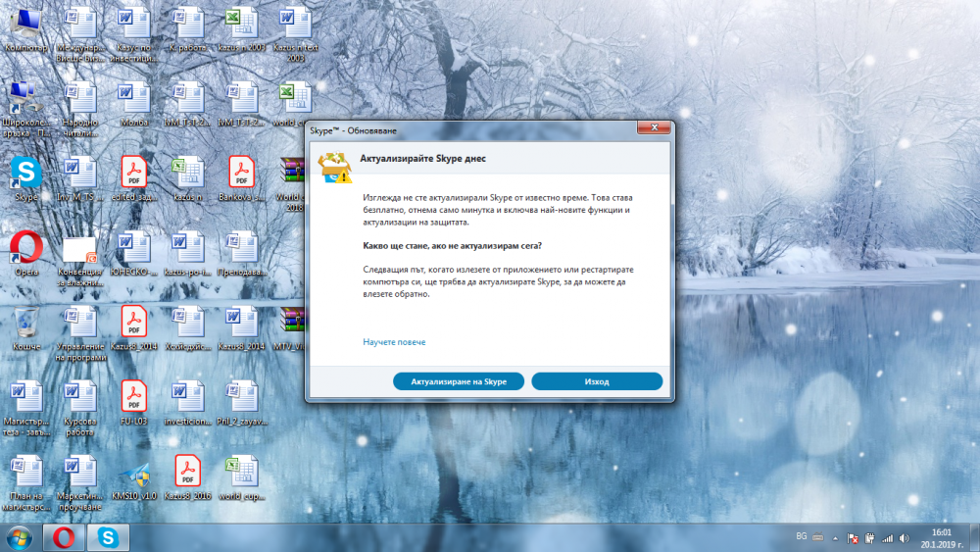Select the 'Народно читали...' document
980x552 pixels.
tap(80, 110)
